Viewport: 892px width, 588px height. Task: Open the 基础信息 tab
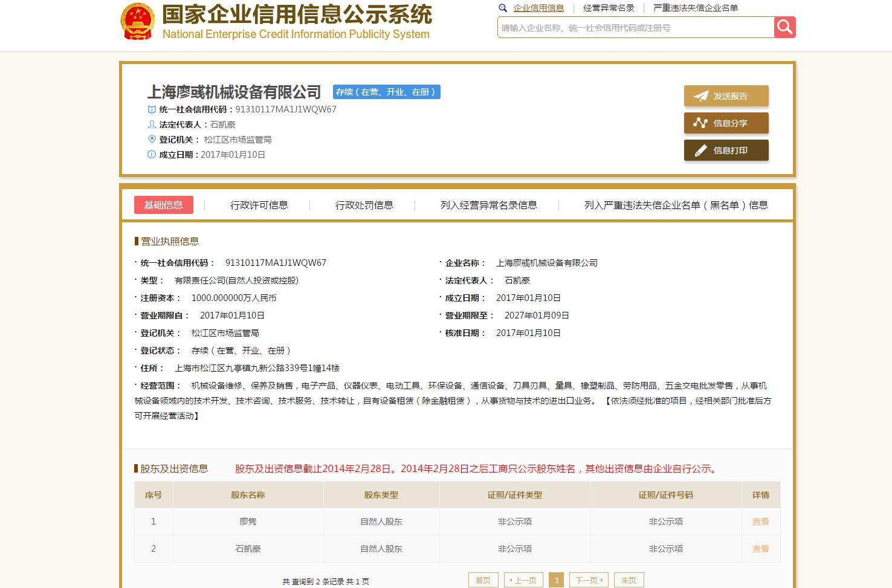(164, 205)
